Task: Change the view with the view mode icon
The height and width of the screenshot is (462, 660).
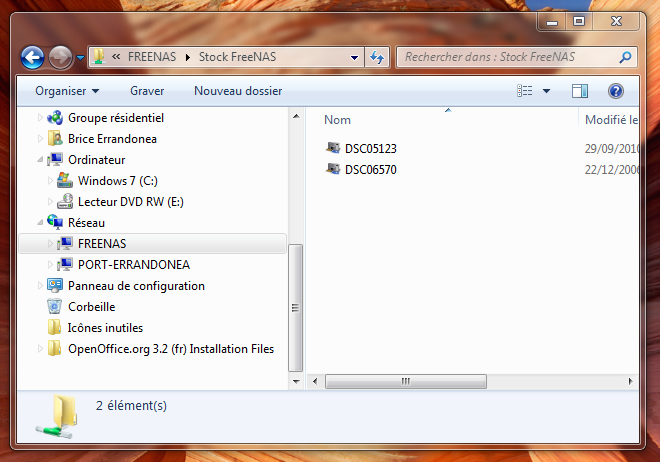Action: click(524, 91)
